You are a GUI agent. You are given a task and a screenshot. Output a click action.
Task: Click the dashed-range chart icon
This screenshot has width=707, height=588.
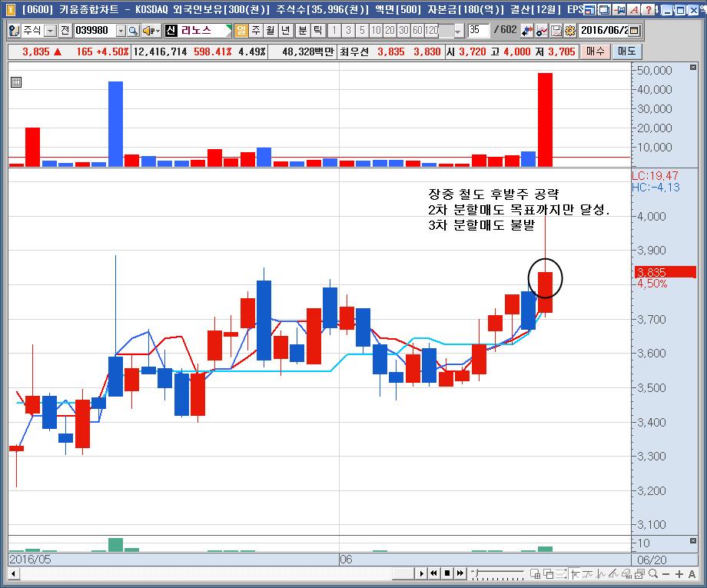562,573
